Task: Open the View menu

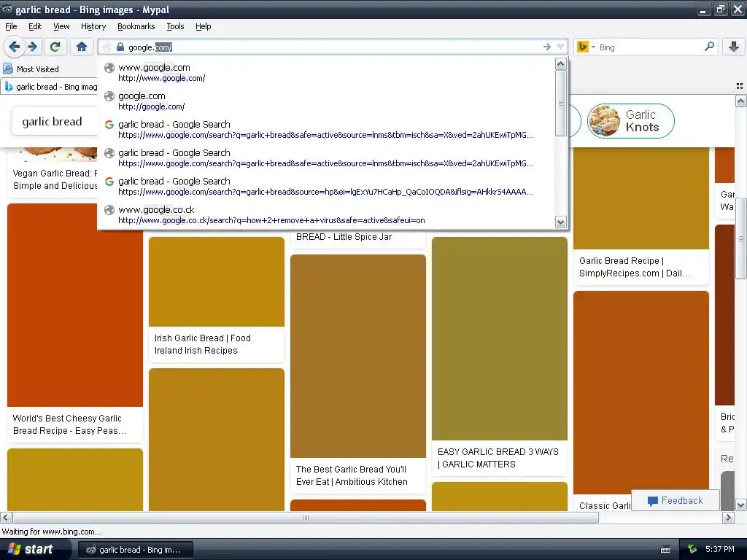Action: tap(61, 26)
